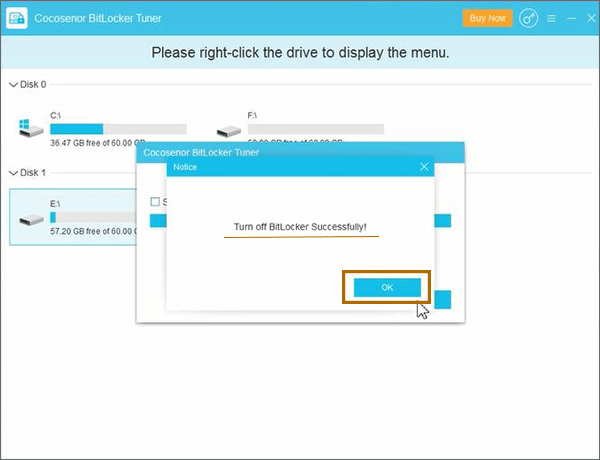Click the E:\ drive usage bar

93,217
